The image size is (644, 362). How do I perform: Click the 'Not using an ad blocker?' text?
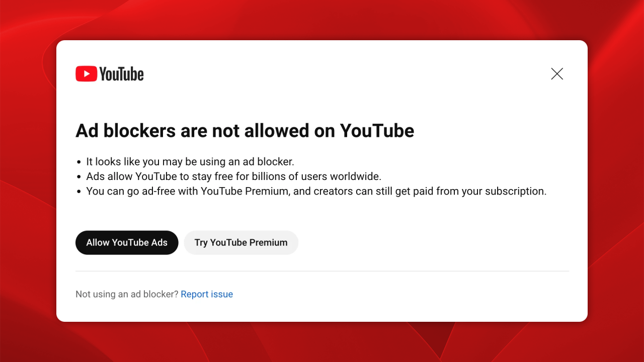(x=127, y=294)
